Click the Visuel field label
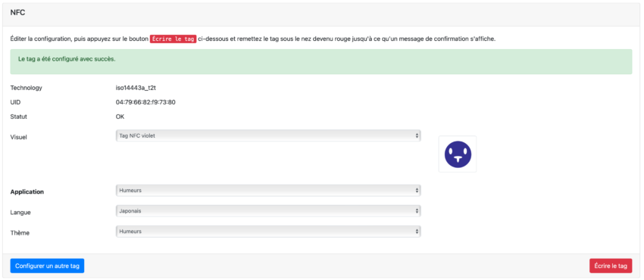The image size is (644, 280). (x=18, y=137)
